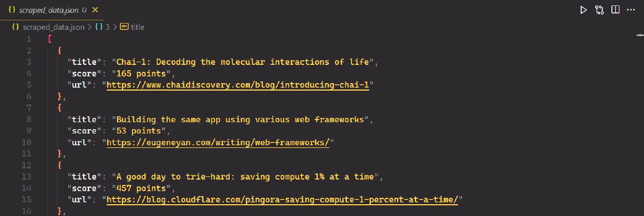
Task: Visit the blog.cloudflare.com pingora URL
Action: click(282, 200)
